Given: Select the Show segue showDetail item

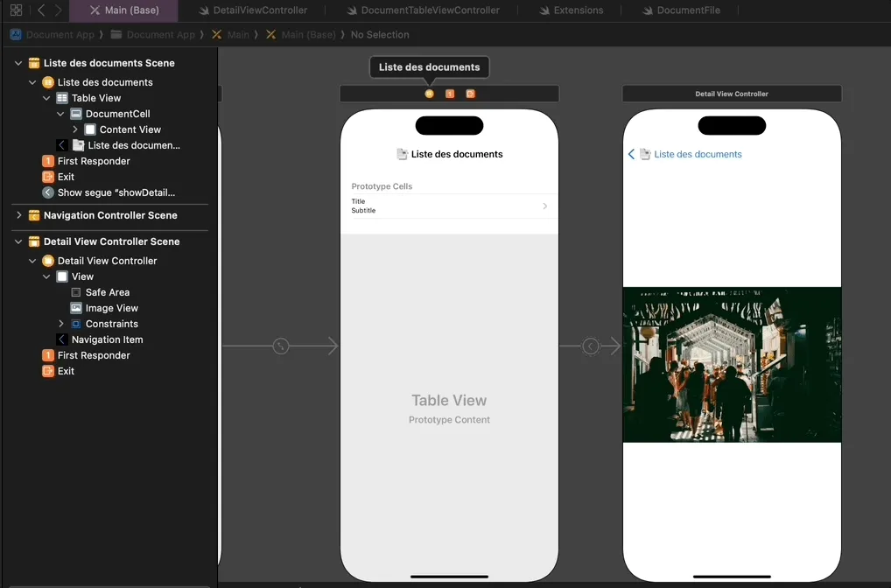Looking at the screenshot, I should 116,192.
